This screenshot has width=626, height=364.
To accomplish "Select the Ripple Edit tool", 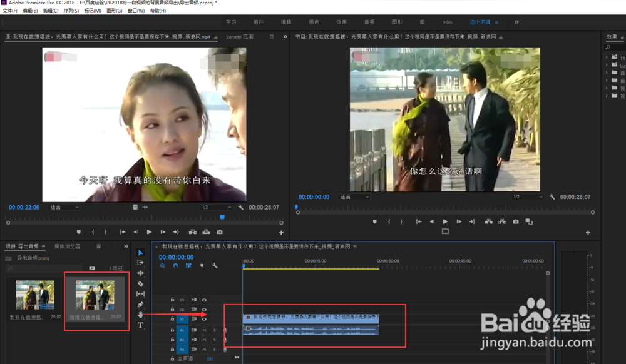I will (x=140, y=273).
